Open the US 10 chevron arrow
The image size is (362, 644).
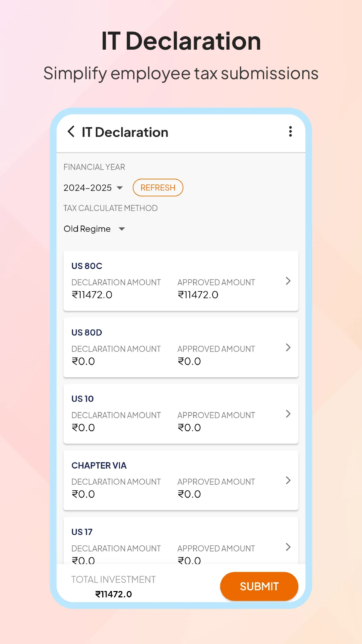pos(288,414)
